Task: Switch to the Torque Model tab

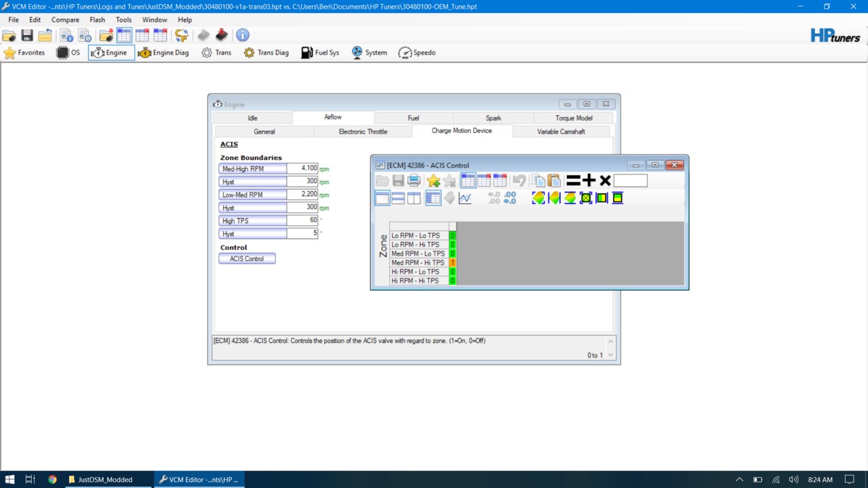Action: [574, 118]
